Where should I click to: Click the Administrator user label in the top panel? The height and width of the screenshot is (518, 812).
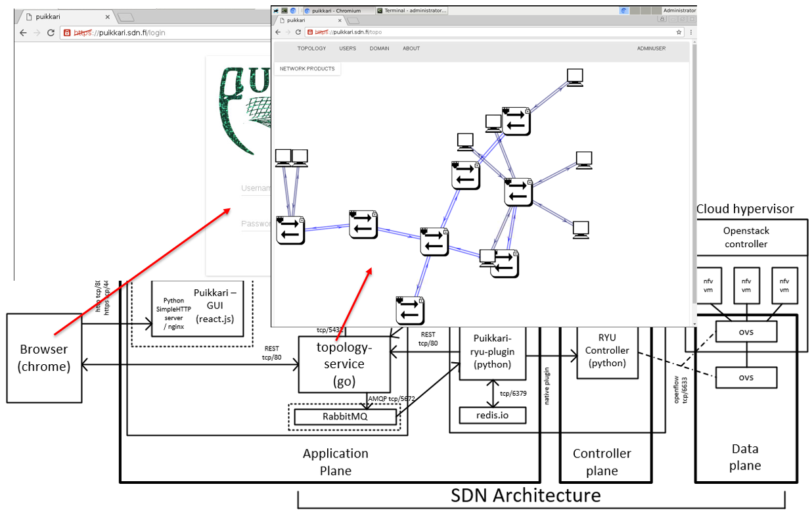[679, 11]
